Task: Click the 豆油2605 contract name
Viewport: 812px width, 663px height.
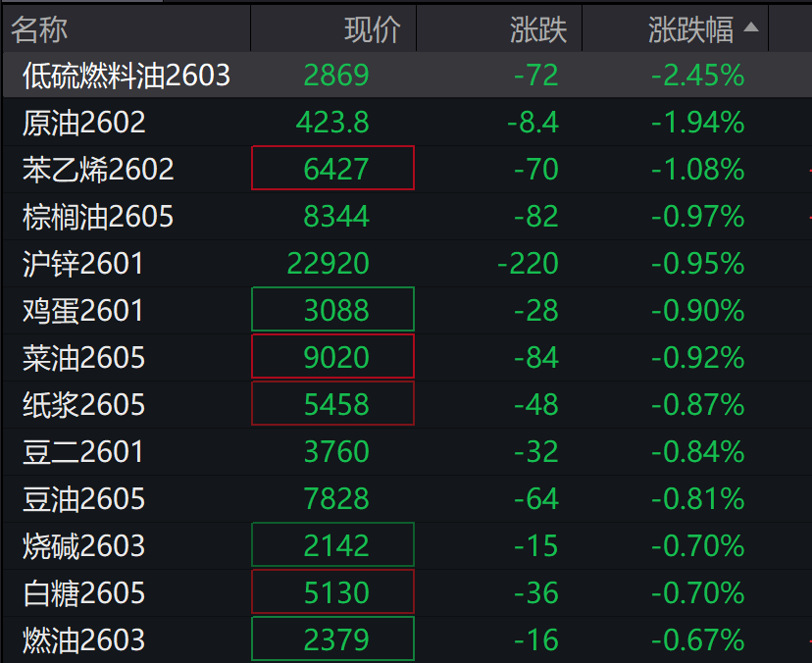Action: click(83, 498)
